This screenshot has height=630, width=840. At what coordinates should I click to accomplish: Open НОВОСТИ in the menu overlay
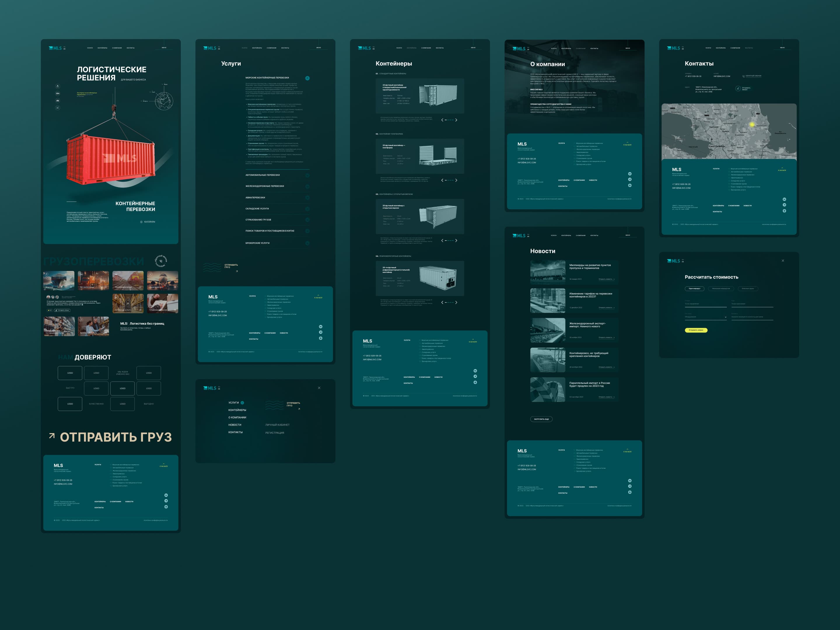[235, 425]
